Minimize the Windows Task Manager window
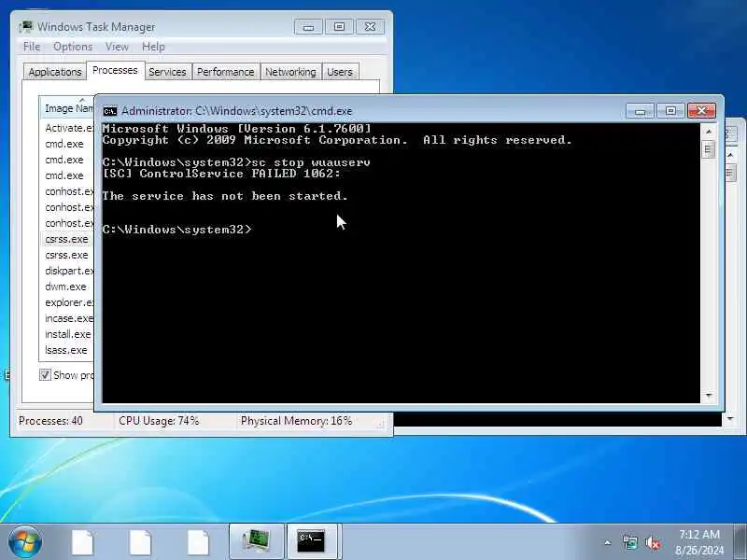 coord(308,27)
